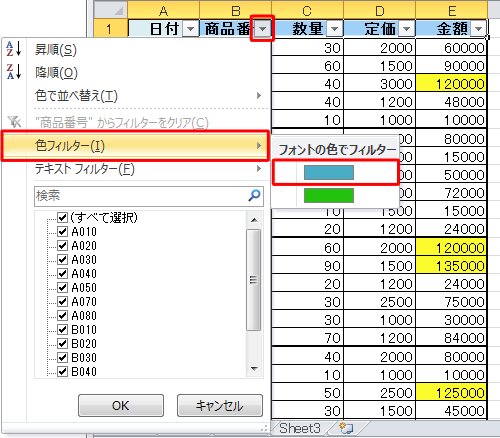
Task: Expand the 色フィルター submenu arrow
Action: (x=259, y=146)
